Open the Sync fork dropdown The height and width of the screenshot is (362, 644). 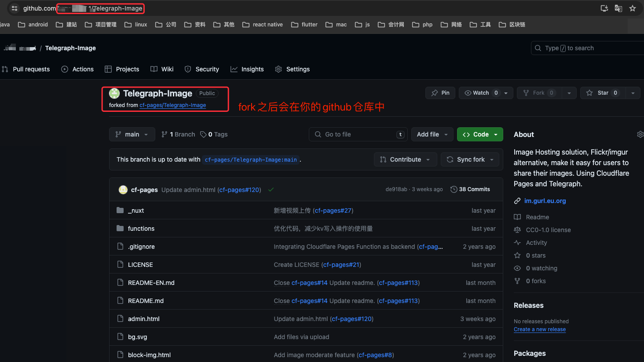pos(470,159)
